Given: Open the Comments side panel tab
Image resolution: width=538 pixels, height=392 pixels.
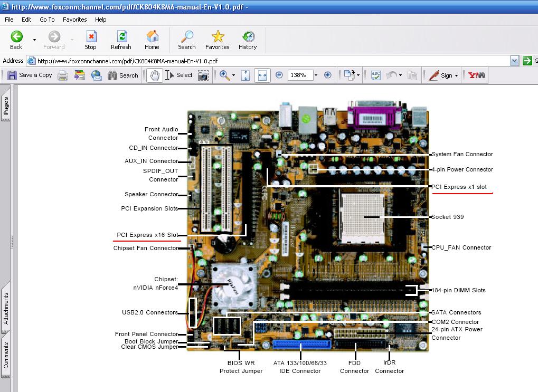Looking at the screenshot, I should tap(6, 355).
